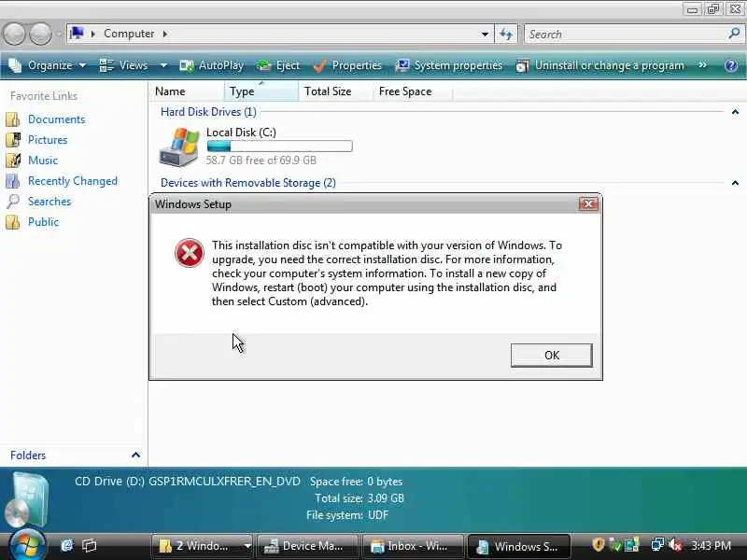Click the error icon in dialog

pos(190,253)
